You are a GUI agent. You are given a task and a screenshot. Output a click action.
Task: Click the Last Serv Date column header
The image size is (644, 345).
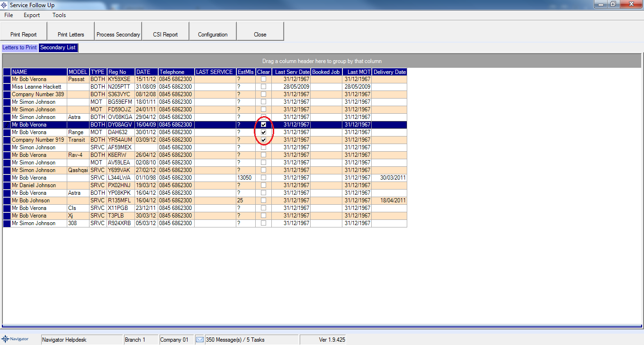point(291,72)
